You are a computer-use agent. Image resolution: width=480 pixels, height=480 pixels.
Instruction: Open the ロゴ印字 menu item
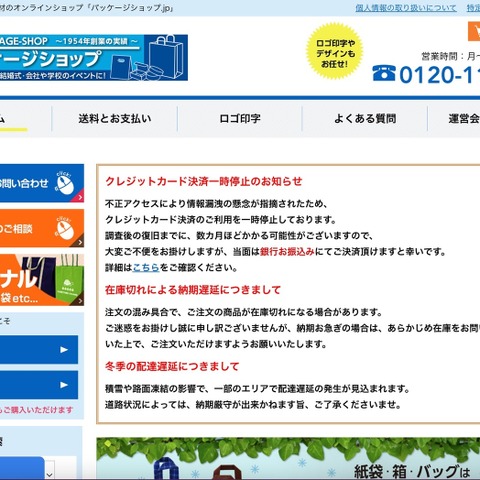click(x=240, y=119)
